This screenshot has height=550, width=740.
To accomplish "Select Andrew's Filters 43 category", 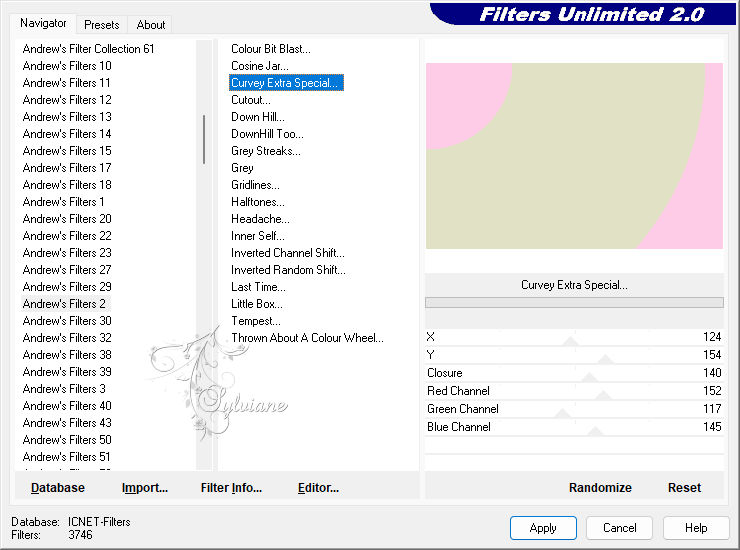I will click(67, 423).
